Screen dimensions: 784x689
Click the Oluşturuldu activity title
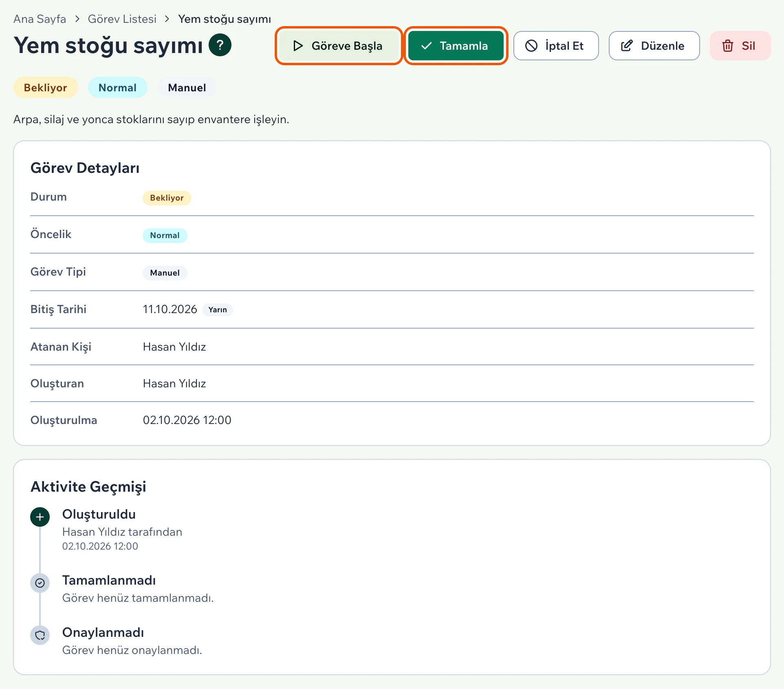[99, 515]
